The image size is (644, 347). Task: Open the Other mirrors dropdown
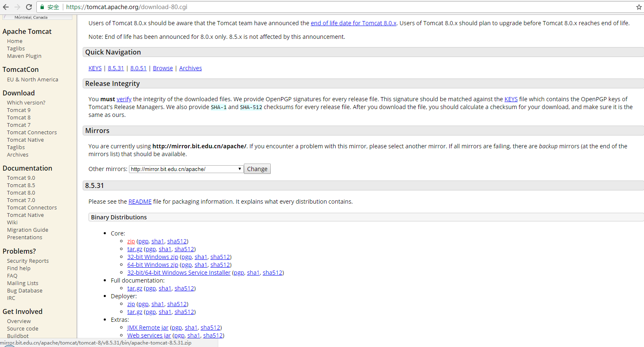click(x=186, y=169)
